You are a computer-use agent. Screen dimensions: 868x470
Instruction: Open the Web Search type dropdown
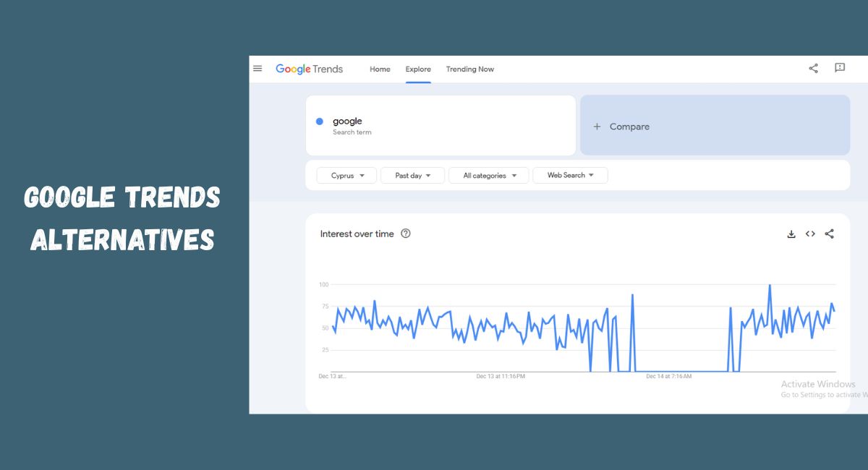point(570,175)
